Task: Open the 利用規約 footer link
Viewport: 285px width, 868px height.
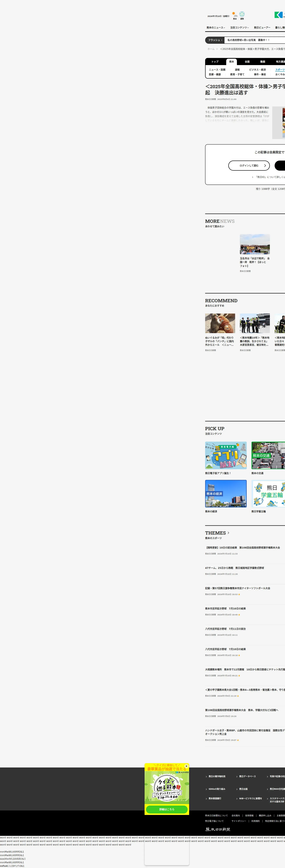Action: coord(256,821)
